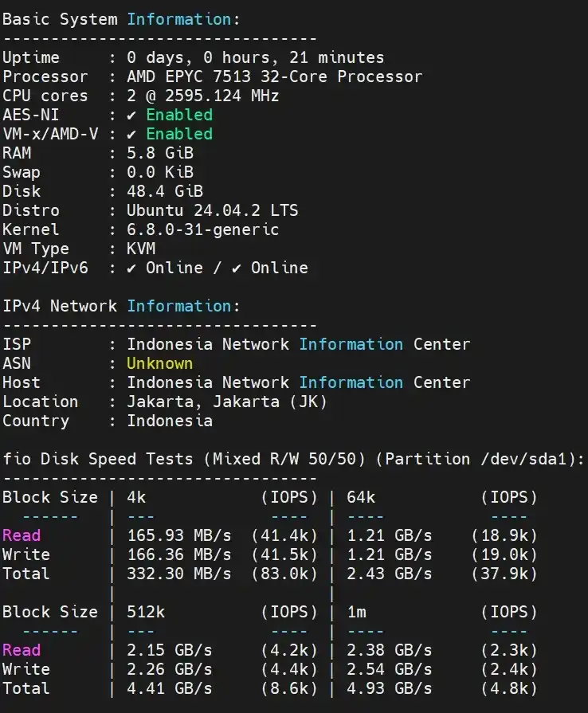
Task: Click the '512k' block size header
Action: pos(146,612)
